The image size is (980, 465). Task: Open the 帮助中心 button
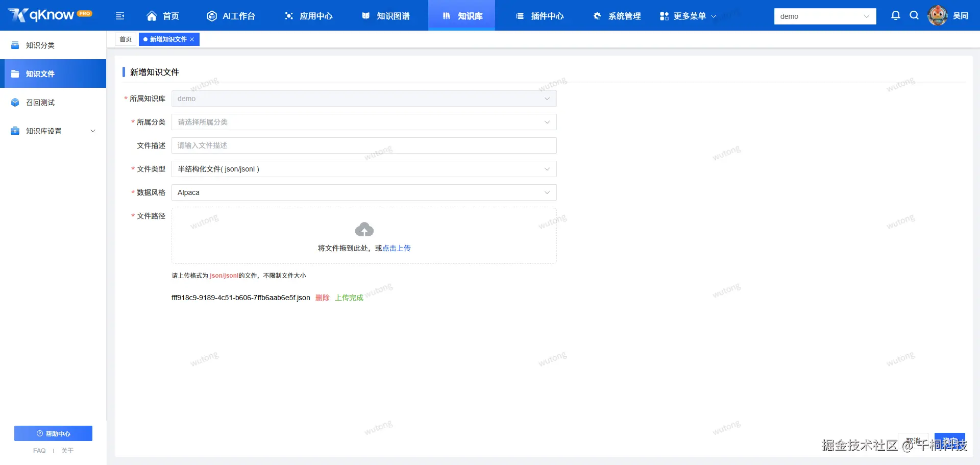[53, 433]
